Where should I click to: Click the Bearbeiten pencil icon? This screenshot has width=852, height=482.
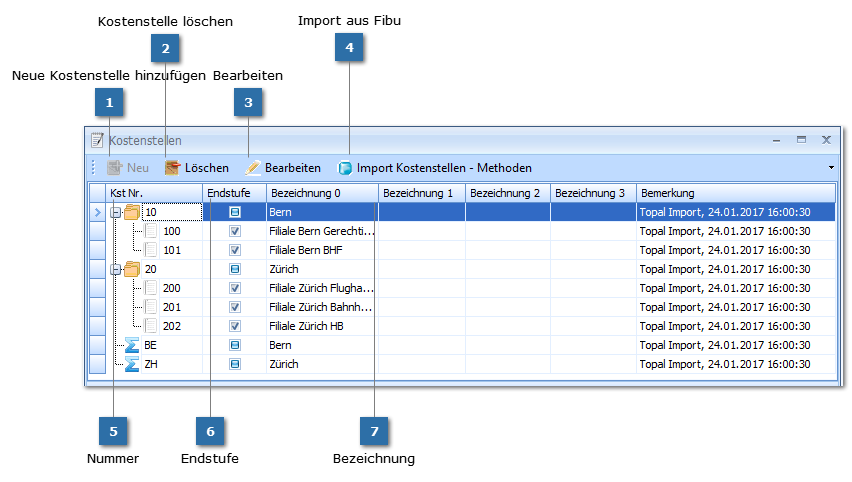pos(253,168)
